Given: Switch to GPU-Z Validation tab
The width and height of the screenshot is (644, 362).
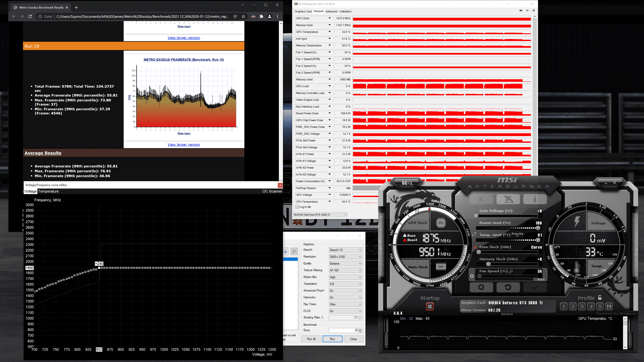Looking at the screenshot, I should pyautogui.click(x=345, y=11).
